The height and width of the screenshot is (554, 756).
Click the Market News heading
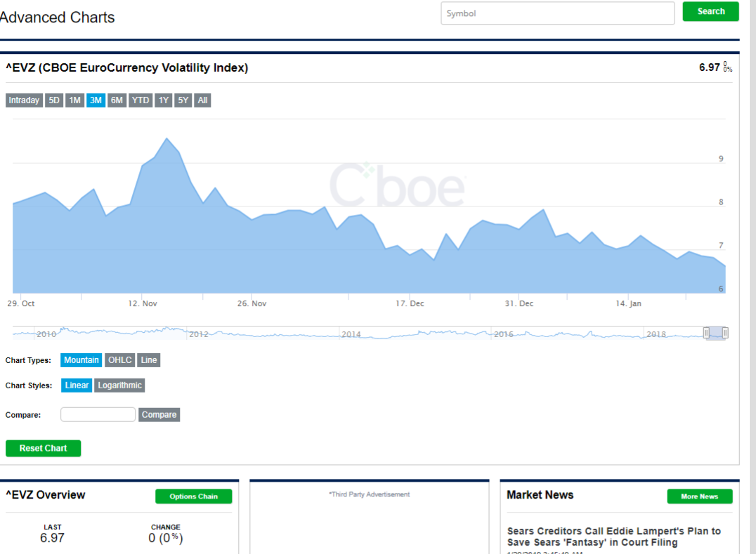click(540, 495)
